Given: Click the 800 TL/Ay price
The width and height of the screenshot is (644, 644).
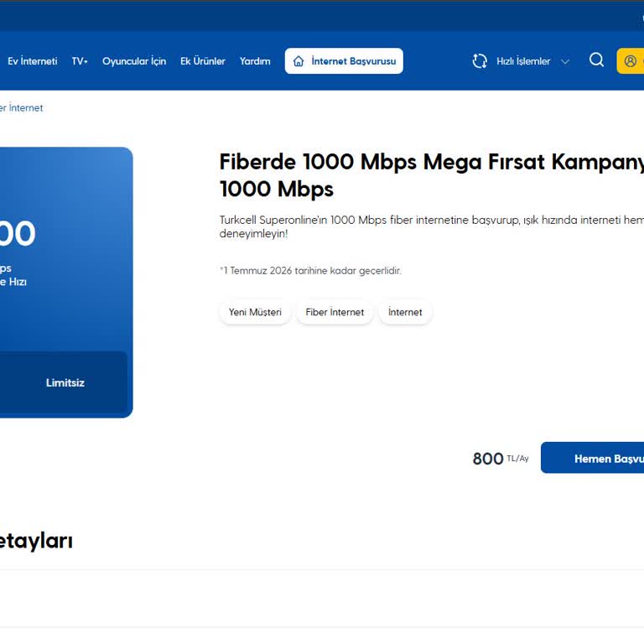Looking at the screenshot, I should coord(501,459).
